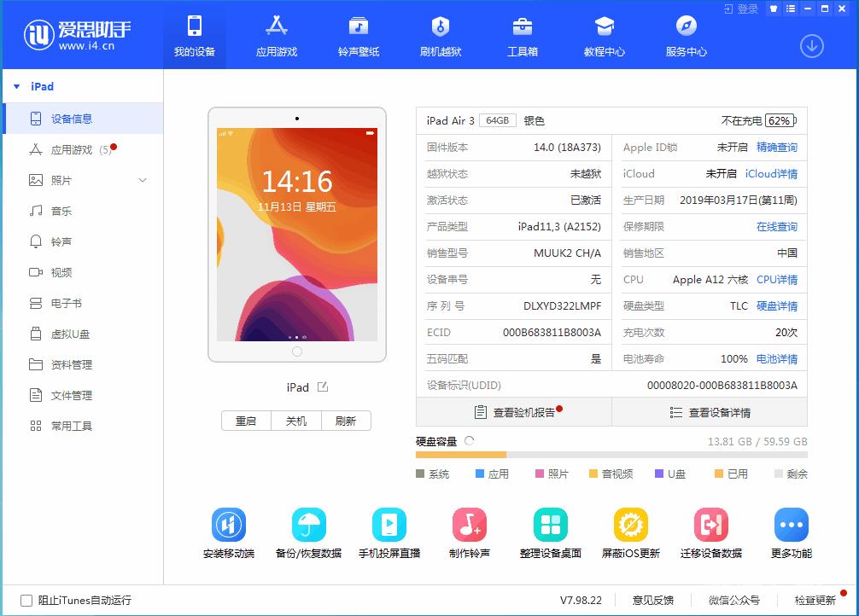Click the pencil to rename the iPad

click(322, 386)
